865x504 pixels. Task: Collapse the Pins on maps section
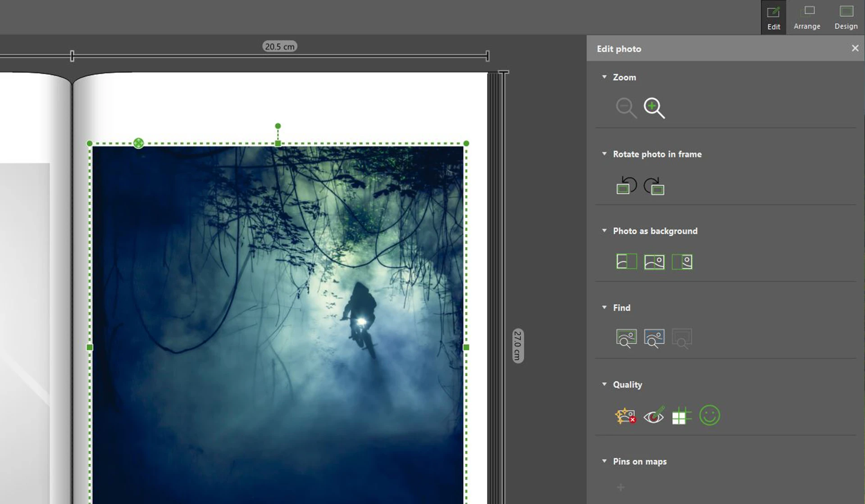coord(605,461)
